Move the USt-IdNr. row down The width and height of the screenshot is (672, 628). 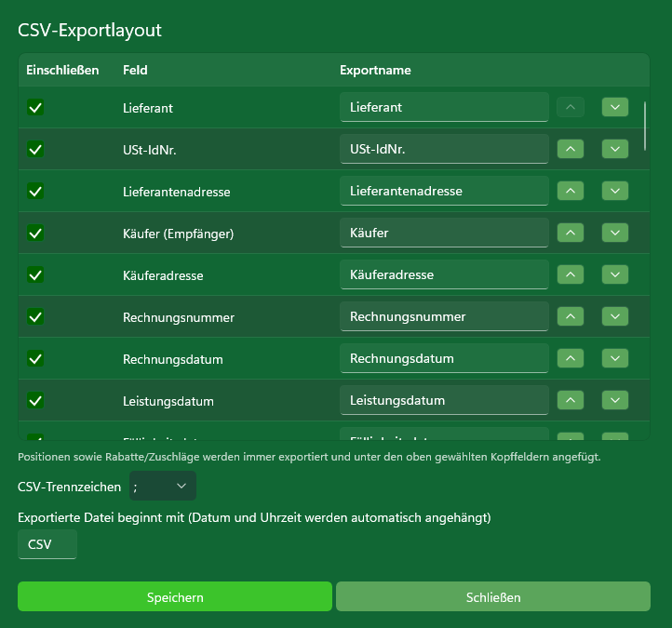tap(615, 149)
